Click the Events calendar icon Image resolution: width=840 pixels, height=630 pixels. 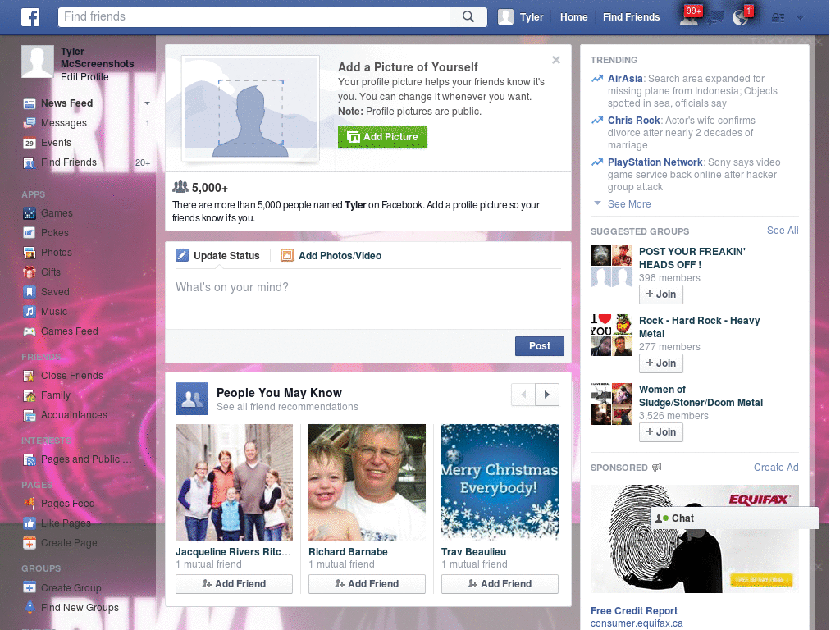[30, 143]
